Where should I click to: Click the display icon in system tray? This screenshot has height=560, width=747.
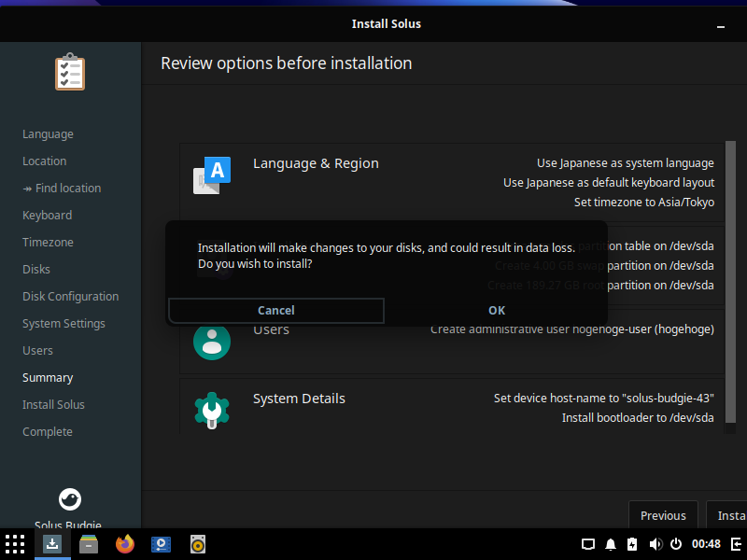(x=588, y=544)
